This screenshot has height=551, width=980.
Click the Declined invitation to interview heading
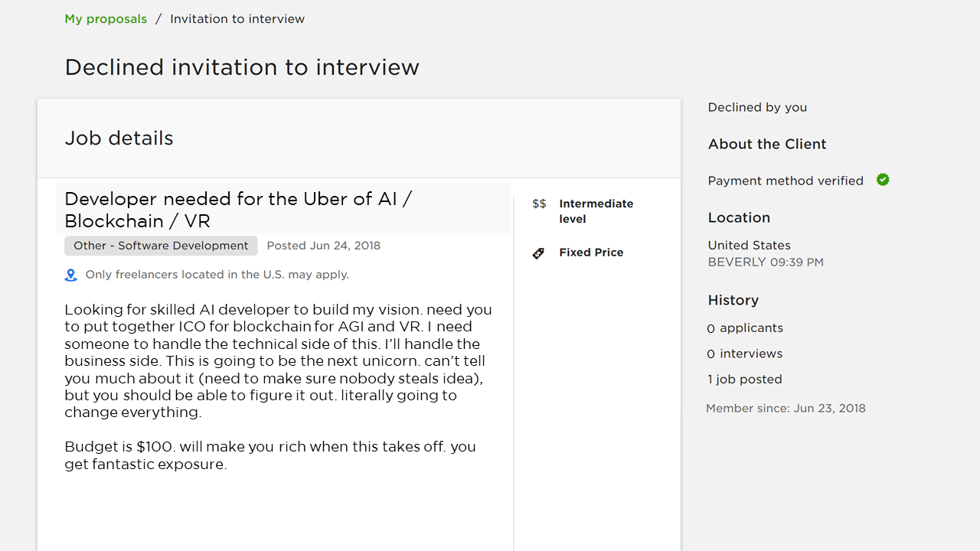pos(242,67)
